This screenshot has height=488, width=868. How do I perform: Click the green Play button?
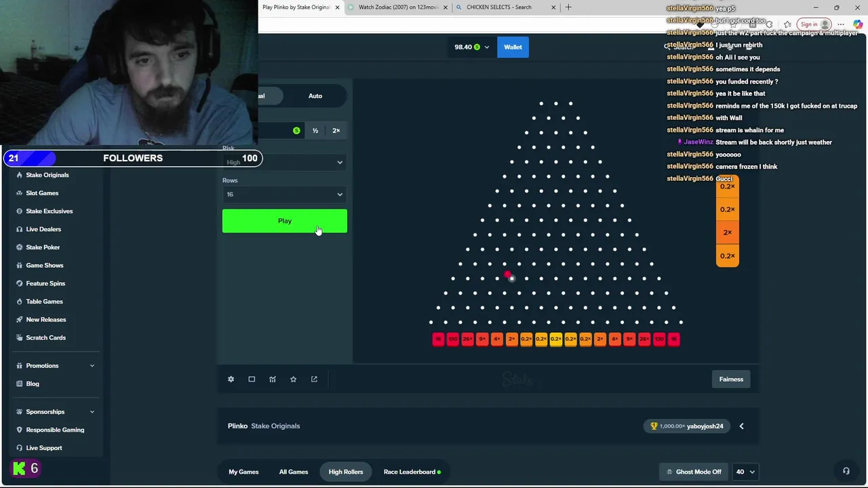point(284,221)
